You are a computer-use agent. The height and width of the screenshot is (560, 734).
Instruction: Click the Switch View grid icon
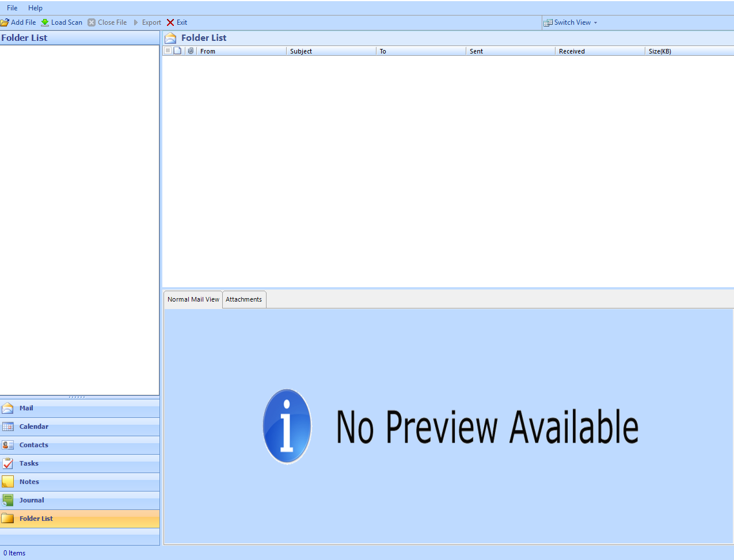tap(548, 22)
